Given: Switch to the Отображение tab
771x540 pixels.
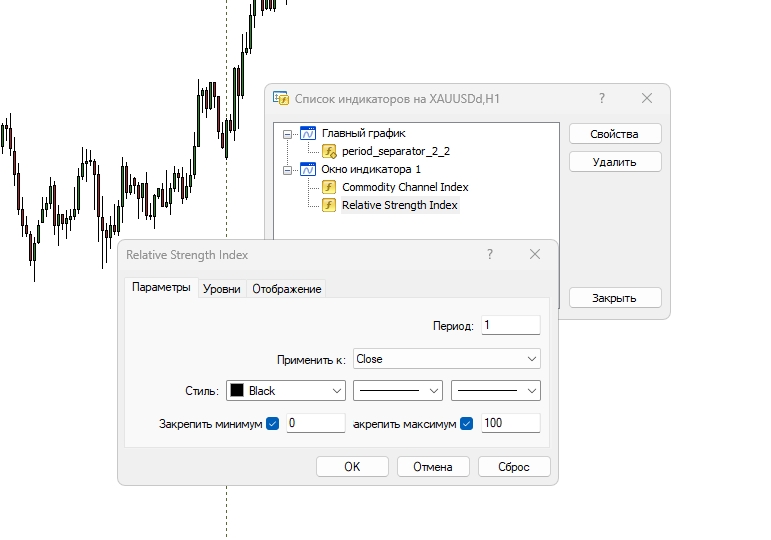Looking at the screenshot, I should point(287,289).
